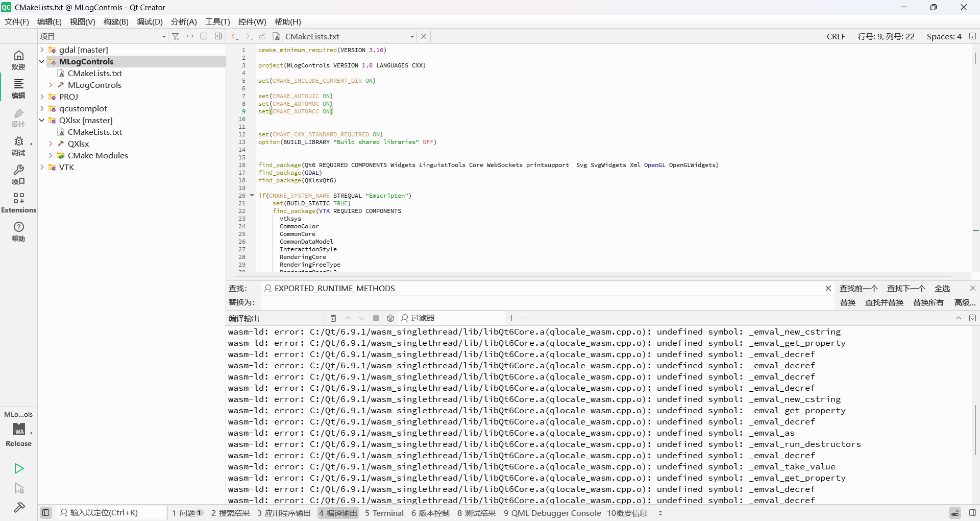
Task: Expand the qcustomplot project
Action: click(42, 108)
